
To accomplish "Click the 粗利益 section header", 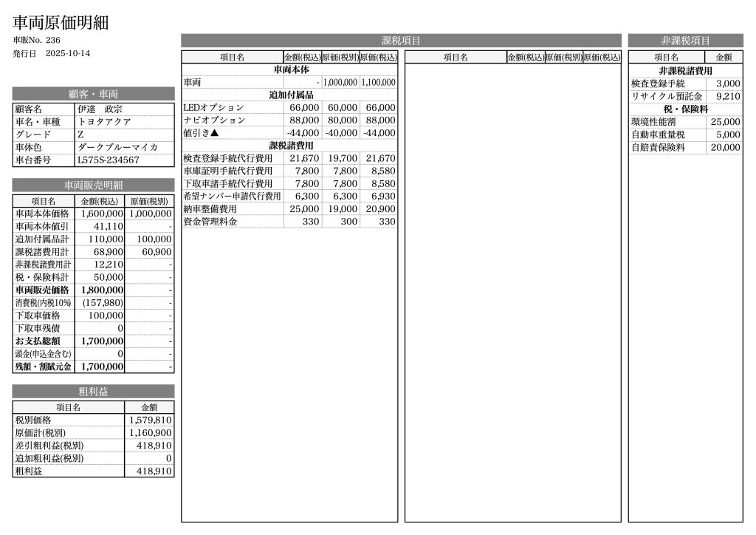I will (x=93, y=391).
